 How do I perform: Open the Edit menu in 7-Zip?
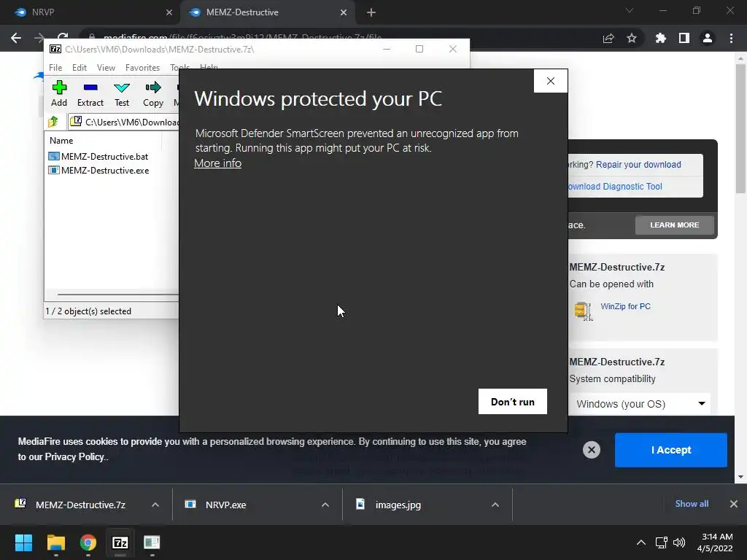coord(79,68)
